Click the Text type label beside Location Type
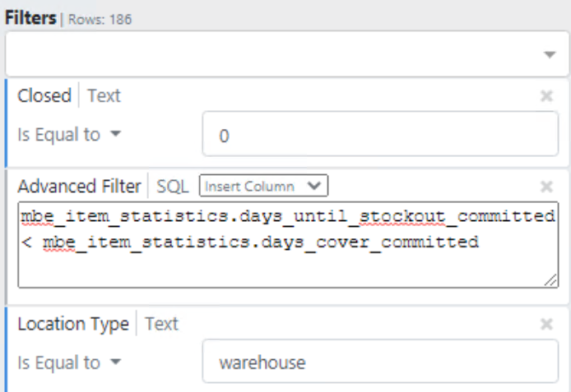571x392 pixels. click(161, 325)
